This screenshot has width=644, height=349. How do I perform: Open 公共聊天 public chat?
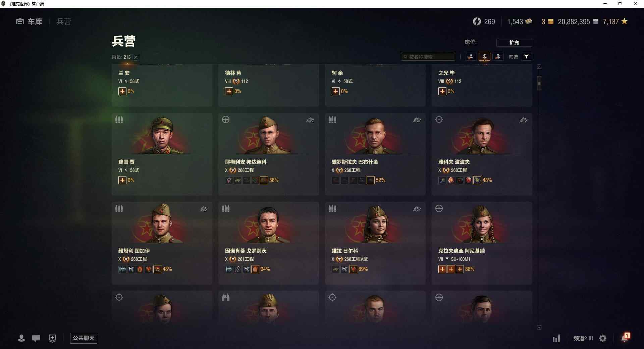[84, 338]
